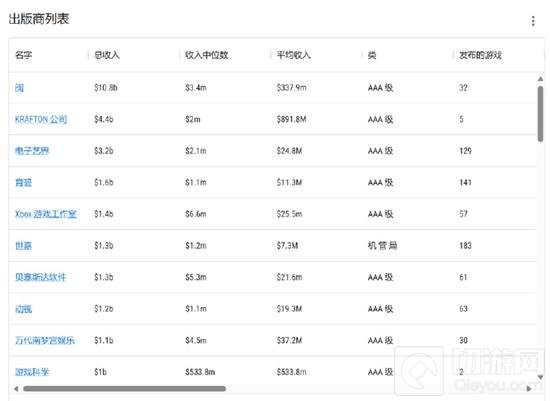Open the publisher link above KRAFTON

tap(19, 88)
